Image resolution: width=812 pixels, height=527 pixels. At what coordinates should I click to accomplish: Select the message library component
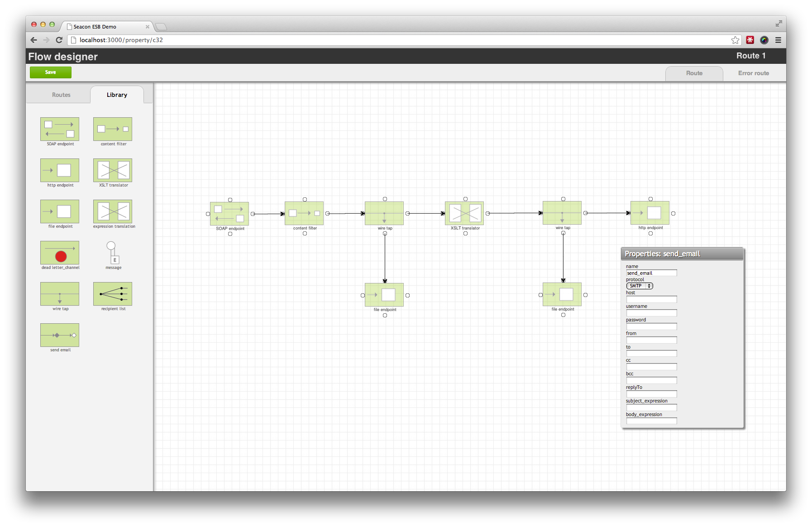click(x=113, y=253)
